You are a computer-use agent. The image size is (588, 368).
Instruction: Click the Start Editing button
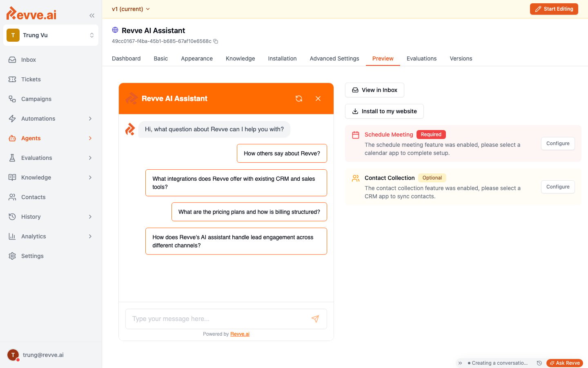tap(554, 9)
